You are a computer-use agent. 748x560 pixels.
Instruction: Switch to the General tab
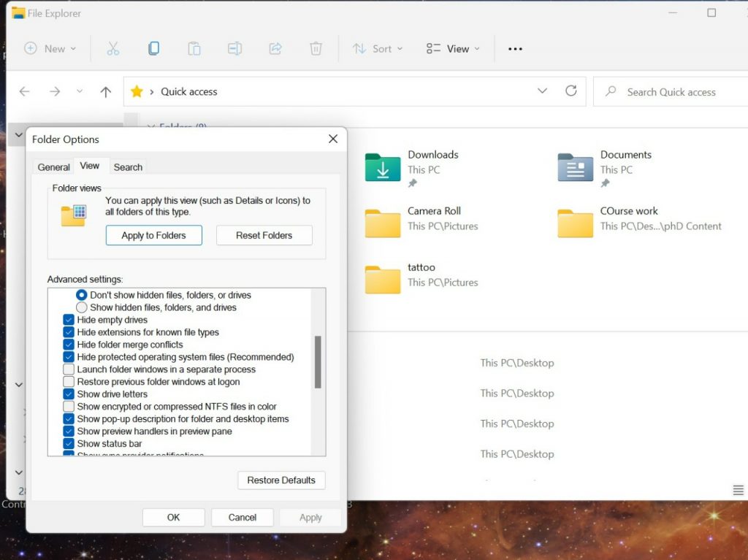pos(53,167)
